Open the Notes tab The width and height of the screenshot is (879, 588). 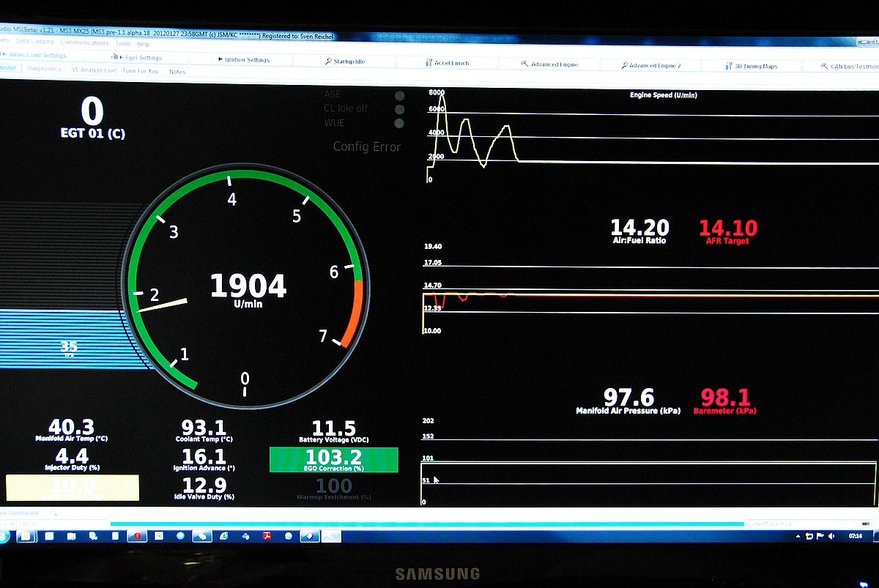177,72
